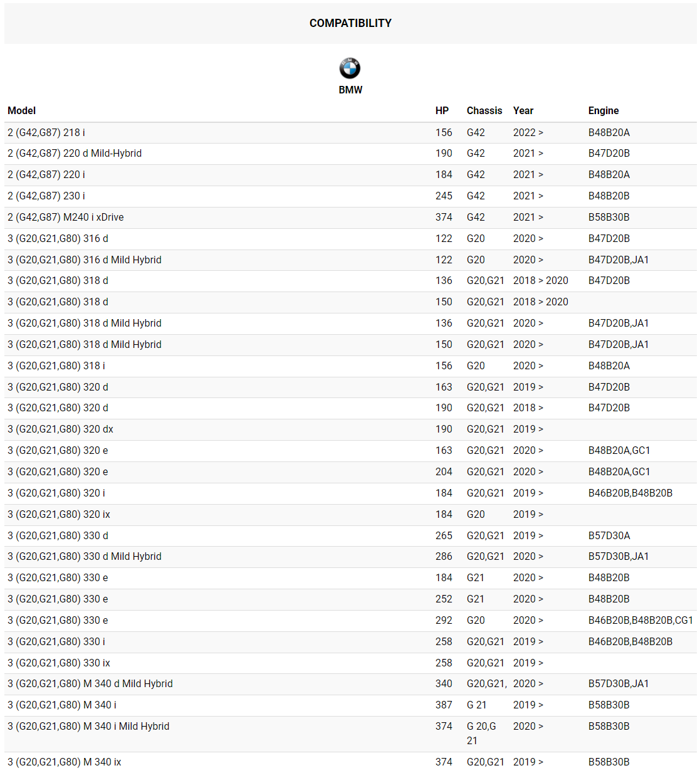Screen dimensions: 700x773
Task: Select the M240 i xDrive model row
Action: tap(350, 217)
